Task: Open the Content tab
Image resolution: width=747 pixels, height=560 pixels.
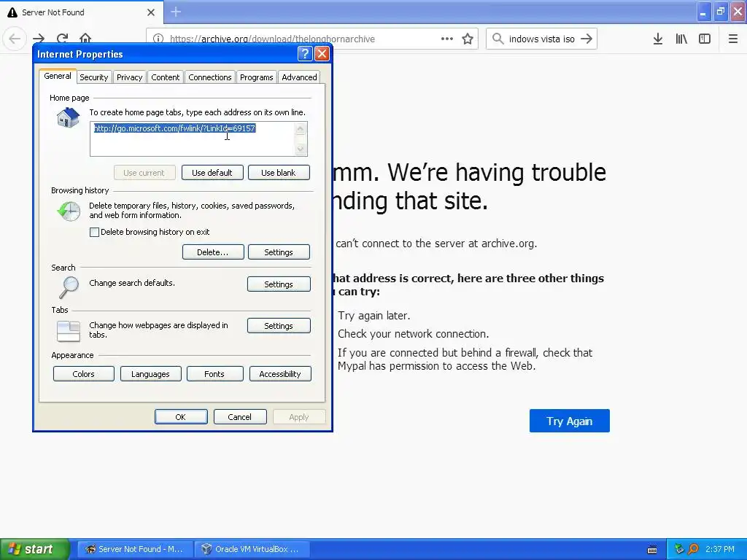Action: click(x=166, y=77)
